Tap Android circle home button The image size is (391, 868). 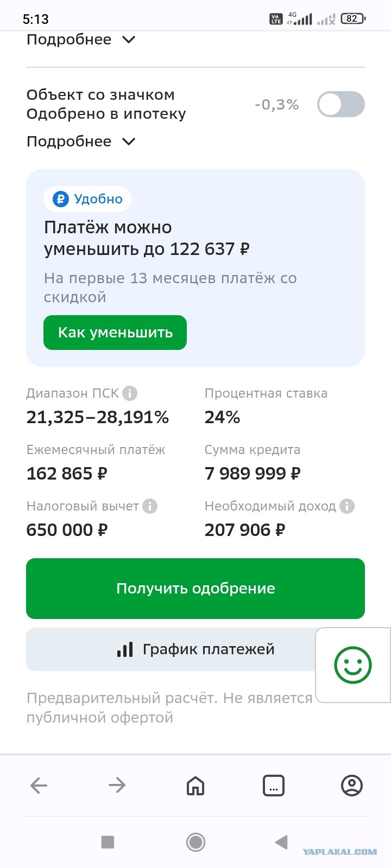click(195, 842)
